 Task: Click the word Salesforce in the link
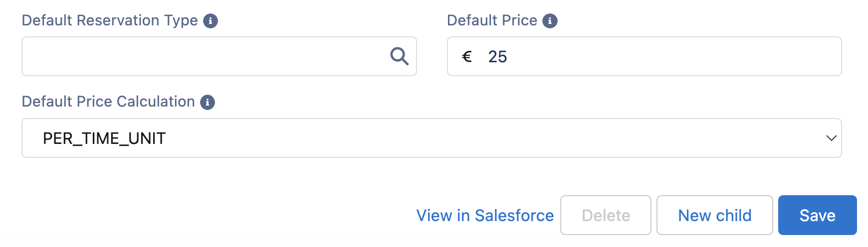pos(514,216)
